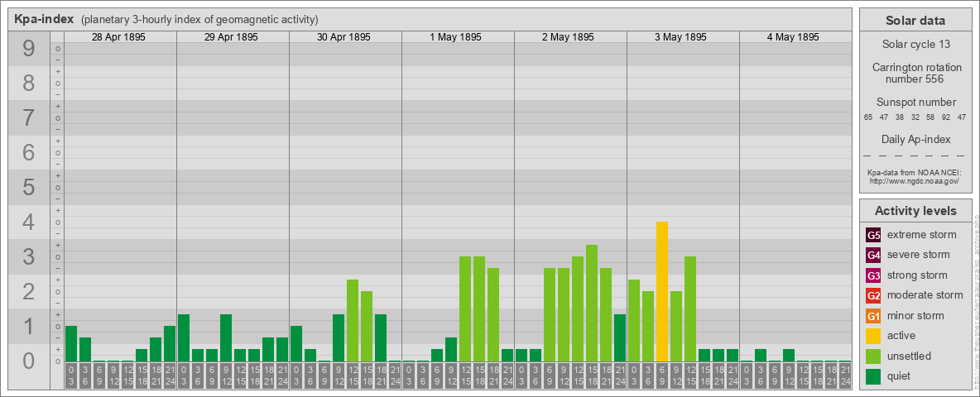Image resolution: width=980 pixels, height=397 pixels.
Task: Select the yellow active legend swatch
Action: [x=873, y=336]
